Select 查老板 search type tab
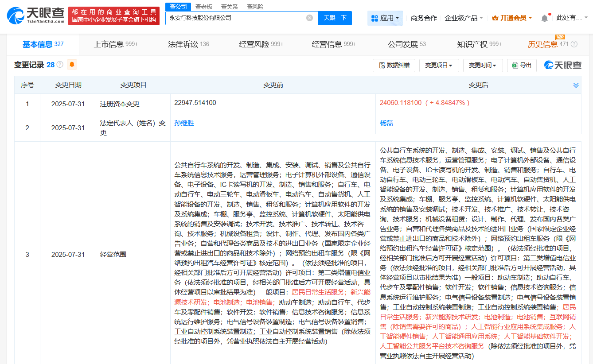This screenshot has width=593, height=364. 204,7
